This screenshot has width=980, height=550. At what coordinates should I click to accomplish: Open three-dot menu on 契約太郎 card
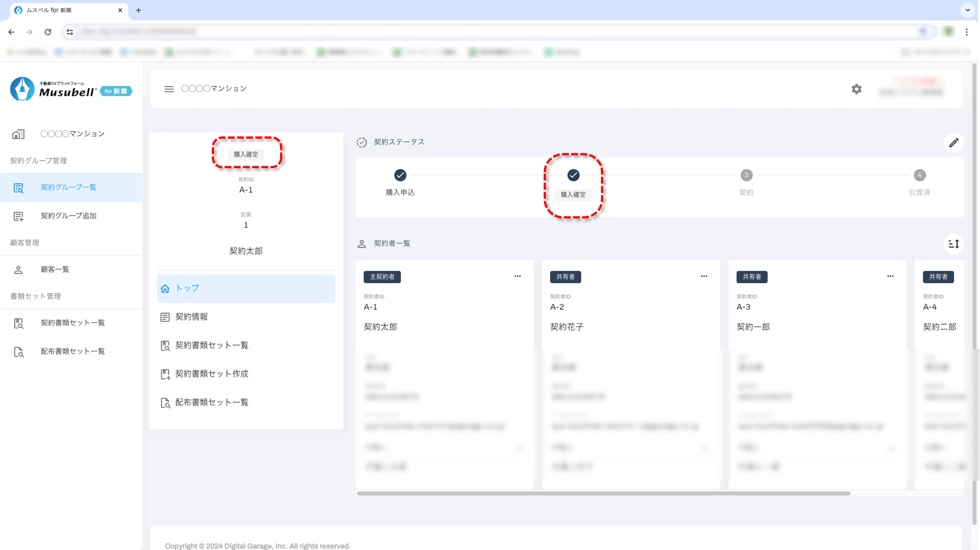click(517, 276)
